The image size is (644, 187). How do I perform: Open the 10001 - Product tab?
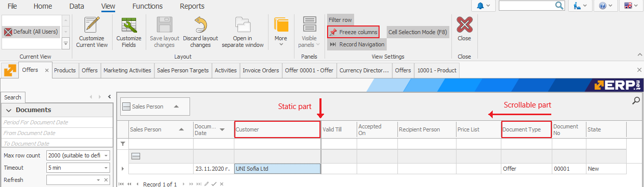coord(437,70)
